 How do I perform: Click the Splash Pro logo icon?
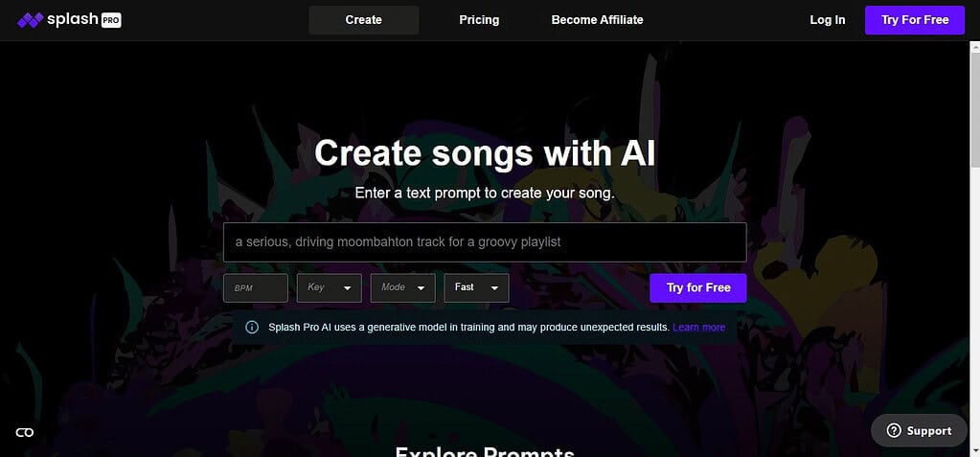30,20
